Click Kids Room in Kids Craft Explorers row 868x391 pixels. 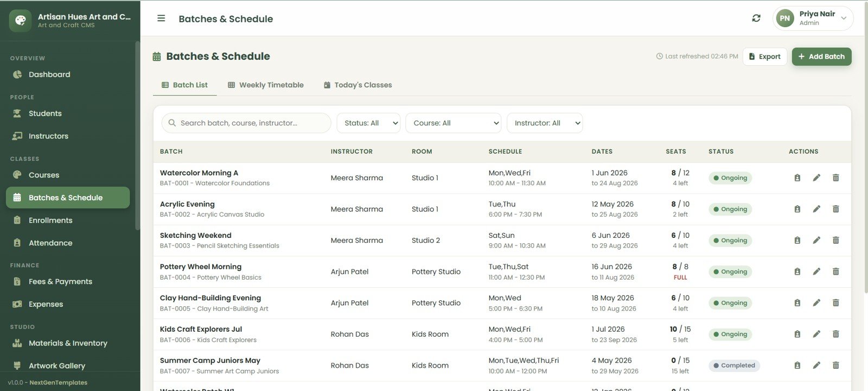[430, 334]
